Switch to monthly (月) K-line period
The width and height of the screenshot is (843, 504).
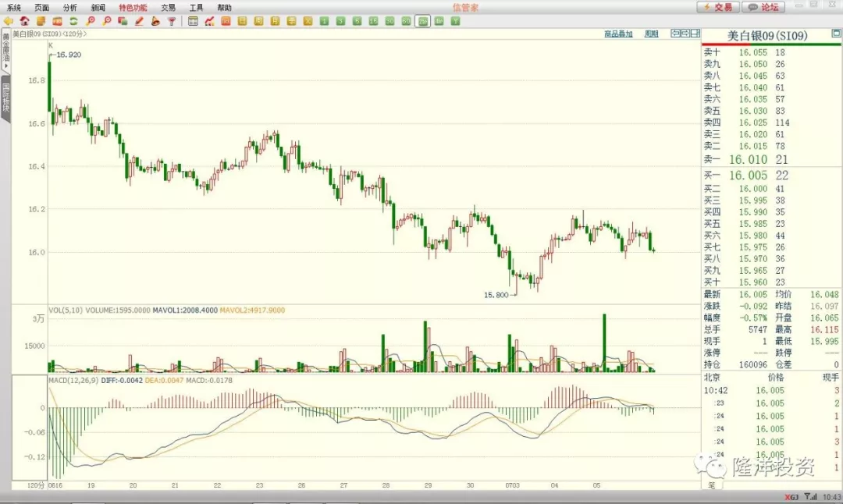coord(275,21)
